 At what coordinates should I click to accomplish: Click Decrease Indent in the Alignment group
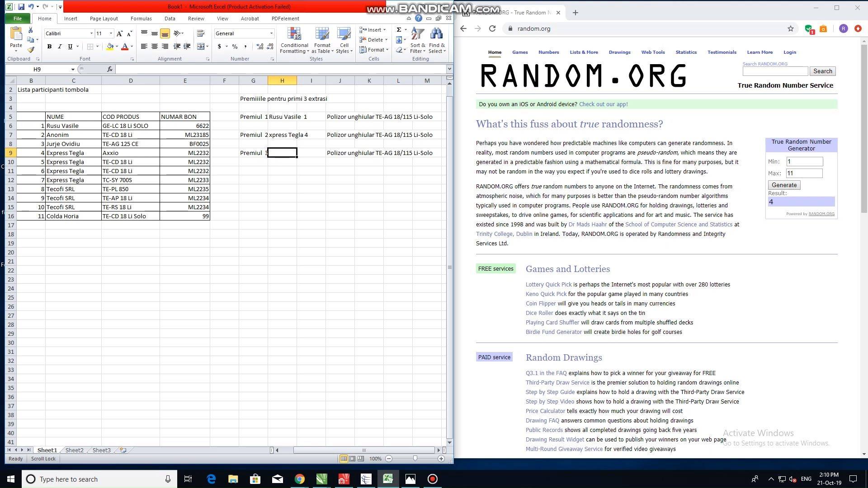tap(177, 47)
